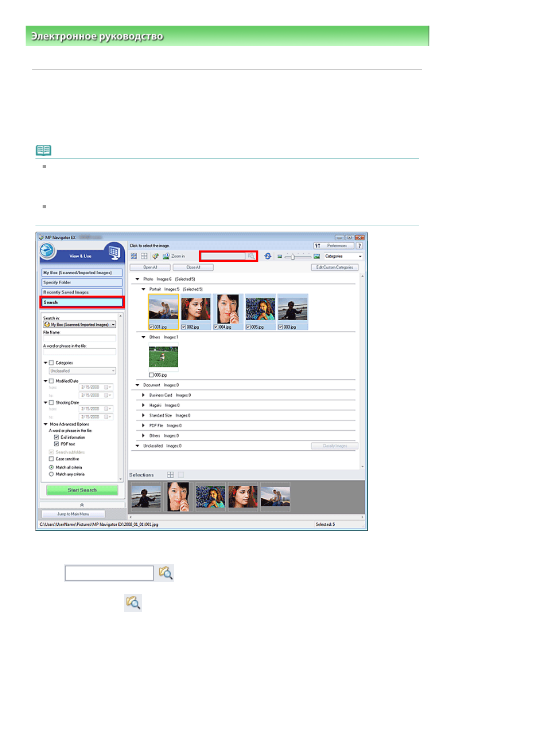Enable the Case sensitive checkbox
534x756 pixels.
tap(51, 459)
